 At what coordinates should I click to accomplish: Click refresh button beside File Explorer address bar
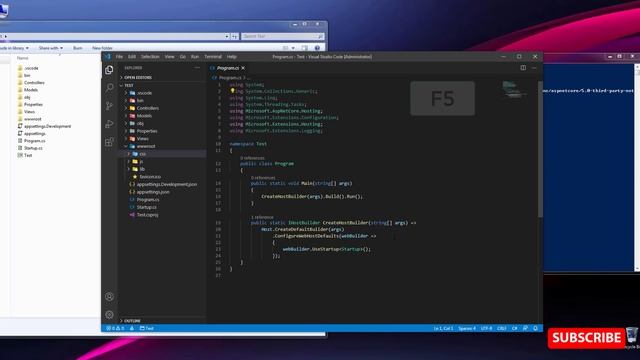pyautogui.click(x=234, y=36)
